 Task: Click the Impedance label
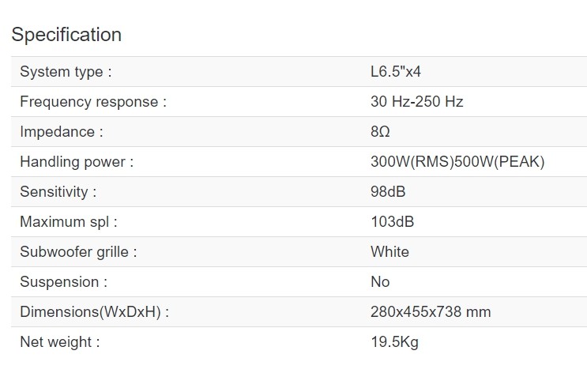[x=62, y=132]
